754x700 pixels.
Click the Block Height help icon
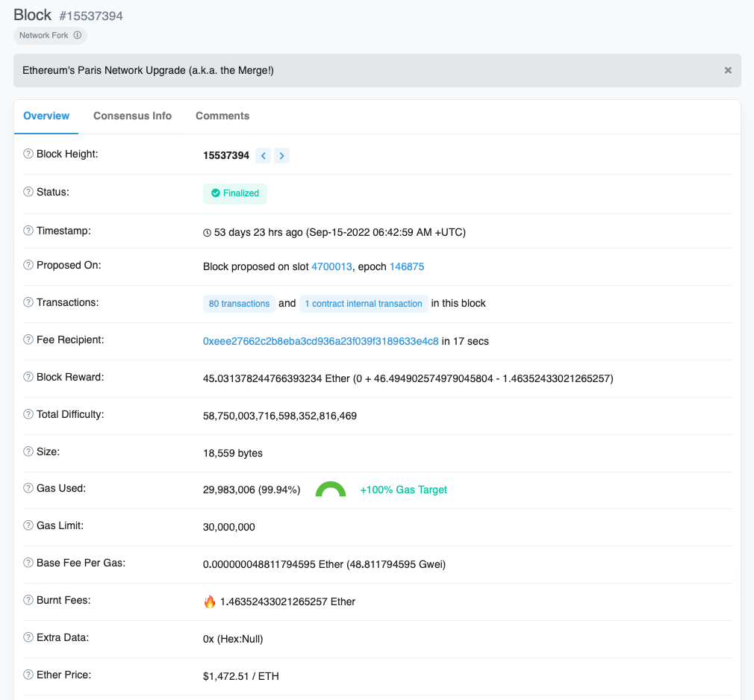(28, 154)
